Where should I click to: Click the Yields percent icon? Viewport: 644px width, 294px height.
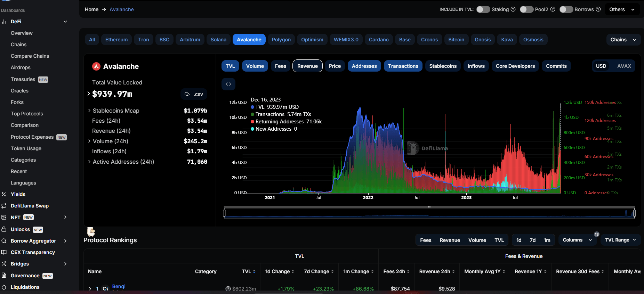tap(4, 194)
